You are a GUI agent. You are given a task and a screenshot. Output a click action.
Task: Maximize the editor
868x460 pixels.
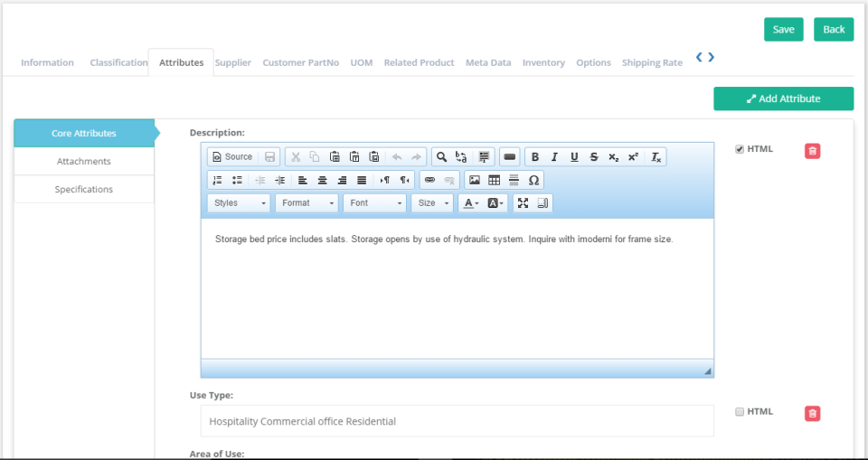pyautogui.click(x=523, y=203)
